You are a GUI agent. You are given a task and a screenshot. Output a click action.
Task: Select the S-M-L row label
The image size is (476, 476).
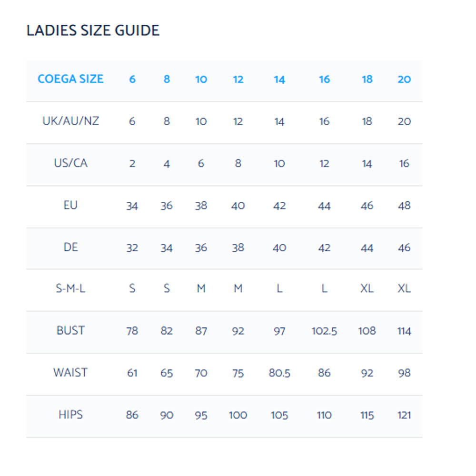[x=70, y=288]
